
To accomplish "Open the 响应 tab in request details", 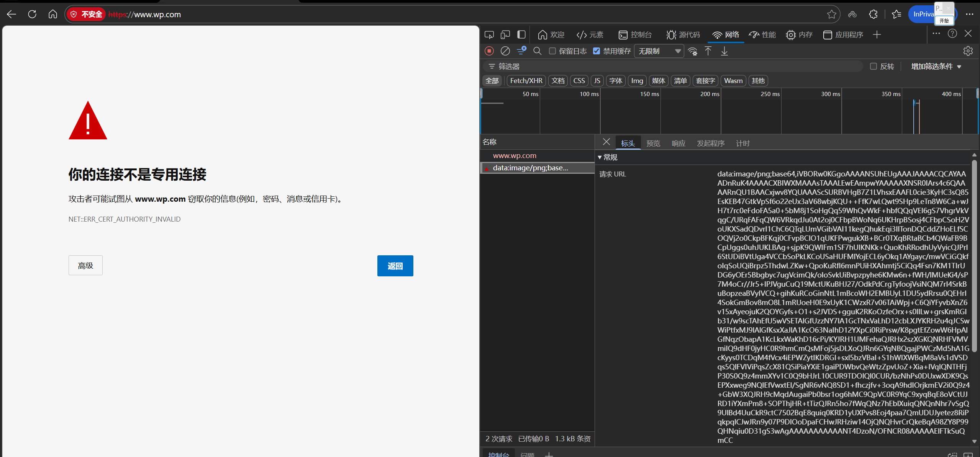I will coord(678,143).
